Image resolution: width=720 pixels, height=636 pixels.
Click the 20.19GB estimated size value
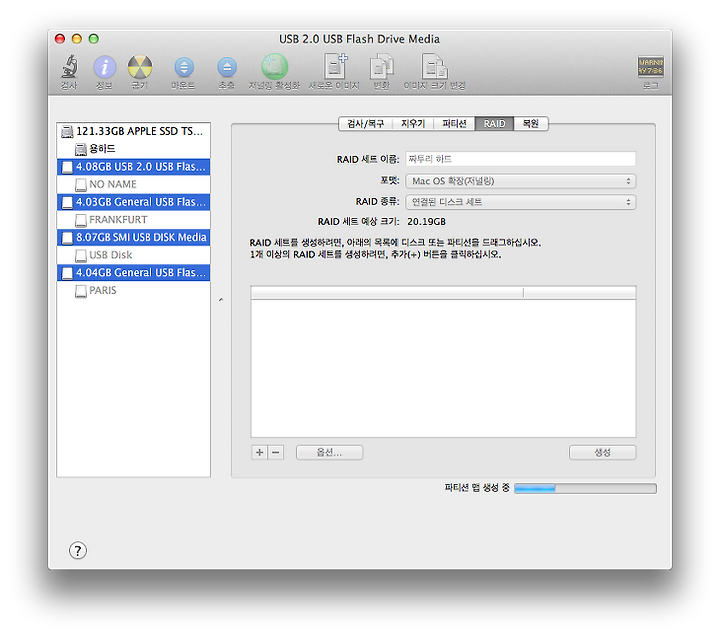click(426, 222)
